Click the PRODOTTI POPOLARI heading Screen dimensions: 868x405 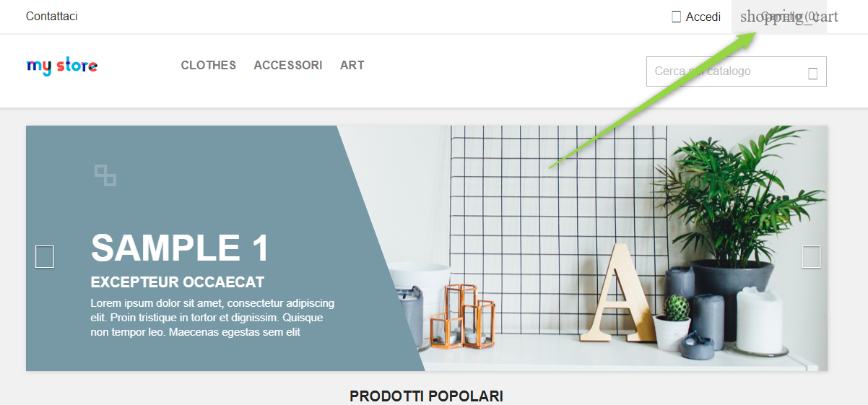pyautogui.click(x=426, y=396)
